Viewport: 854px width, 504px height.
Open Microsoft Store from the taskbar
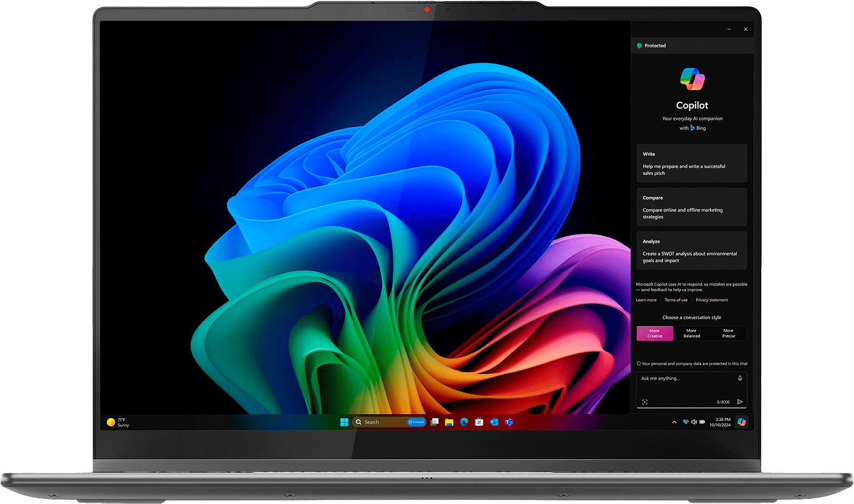click(x=479, y=422)
